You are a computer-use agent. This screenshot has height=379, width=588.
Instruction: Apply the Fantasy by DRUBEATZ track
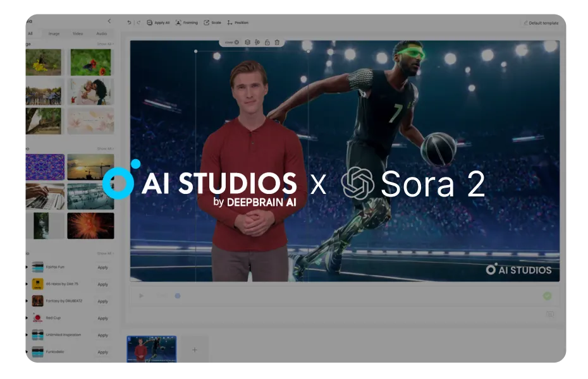[x=103, y=301]
